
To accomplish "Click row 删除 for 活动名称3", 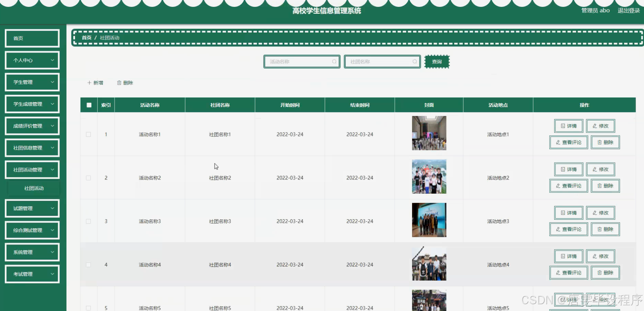I will 605,229.
